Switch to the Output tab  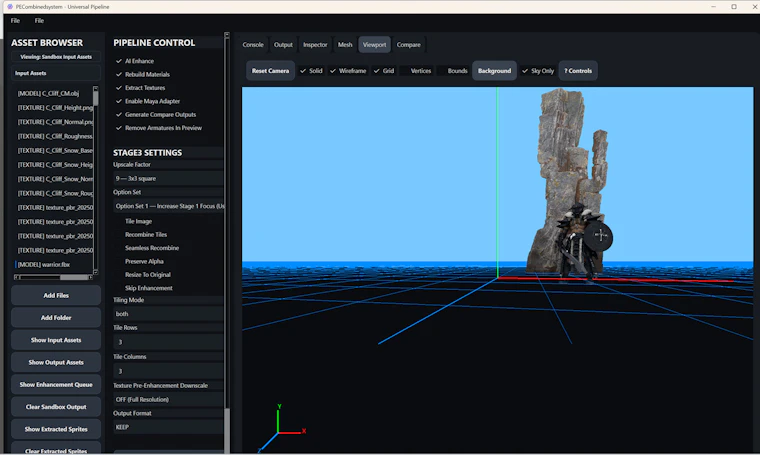click(283, 45)
